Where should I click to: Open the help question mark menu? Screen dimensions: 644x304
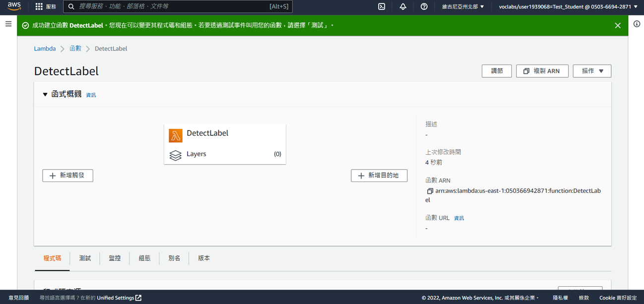pyautogui.click(x=424, y=6)
